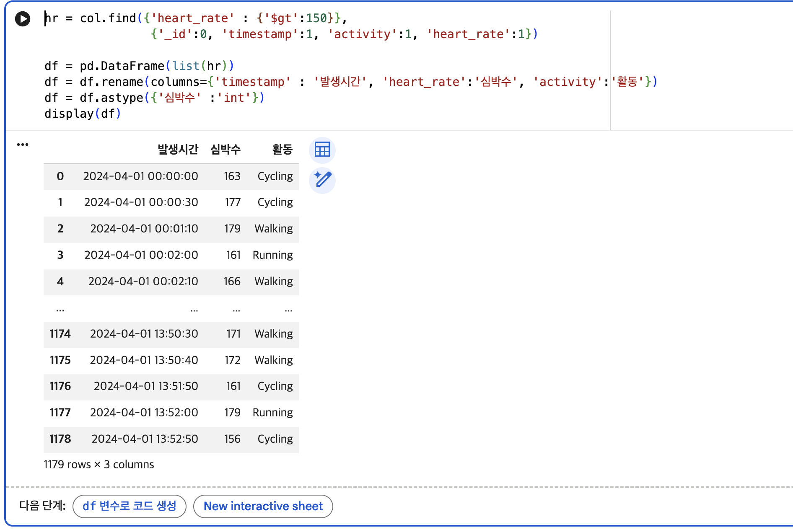The width and height of the screenshot is (793, 532).
Task: Click the Running cell in row 3
Action: pyautogui.click(x=273, y=255)
